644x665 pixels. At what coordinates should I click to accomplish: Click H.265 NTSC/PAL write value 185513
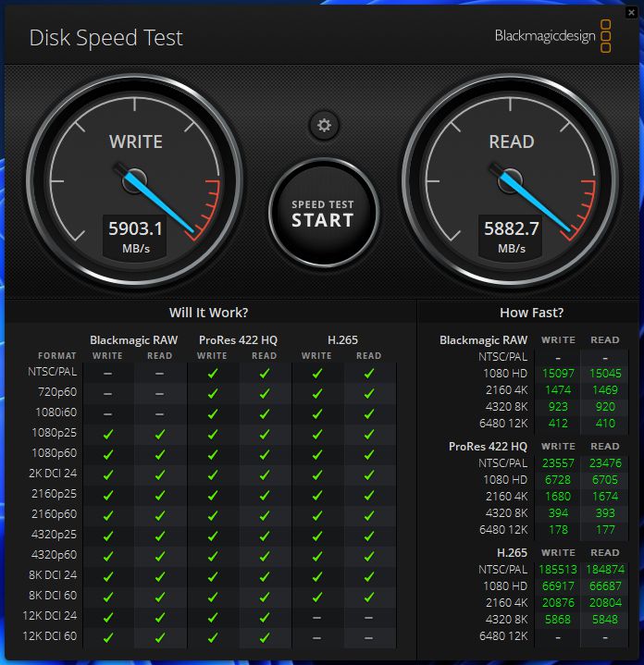tap(558, 570)
